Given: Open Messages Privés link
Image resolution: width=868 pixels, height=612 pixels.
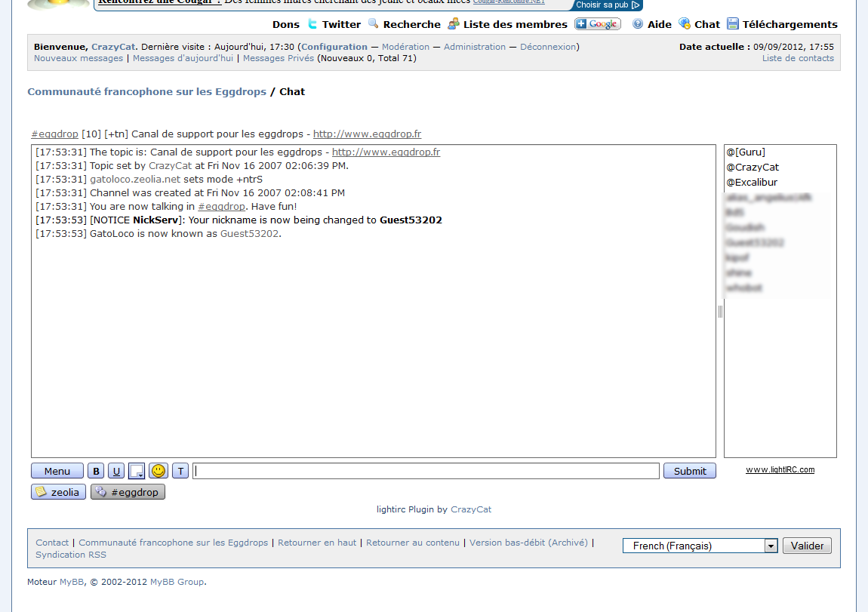Looking at the screenshot, I should pyautogui.click(x=279, y=58).
